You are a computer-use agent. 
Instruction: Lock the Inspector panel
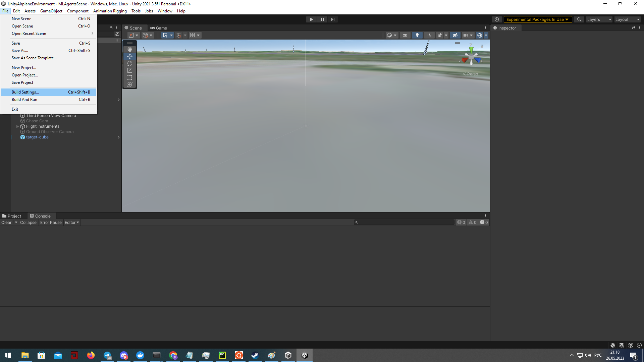pyautogui.click(x=634, y=28)
